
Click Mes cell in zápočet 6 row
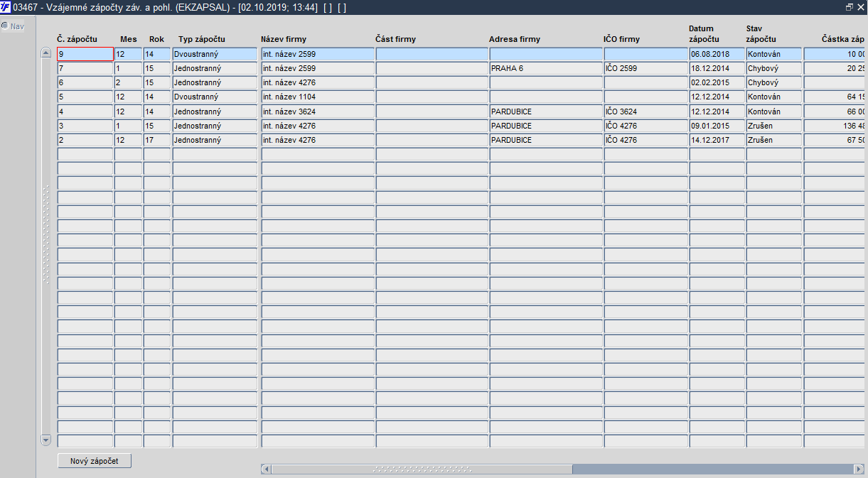pyautogui.click(x=128, y=82)
